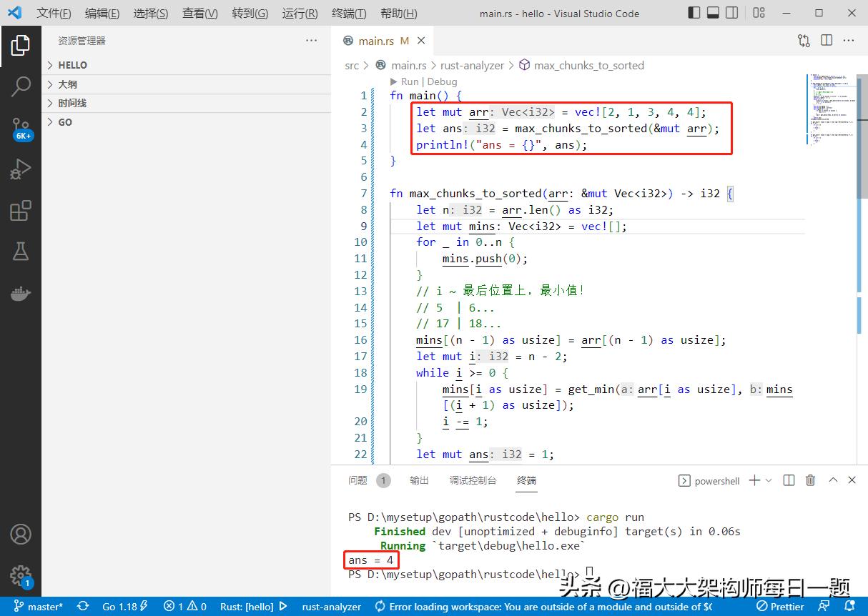The image size is (868, 616).
Task: Split the editor to the right
Action: pos(827,41)
